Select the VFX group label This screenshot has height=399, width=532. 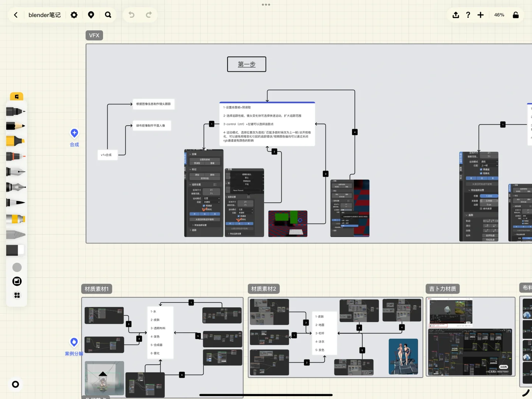[94, 35]
